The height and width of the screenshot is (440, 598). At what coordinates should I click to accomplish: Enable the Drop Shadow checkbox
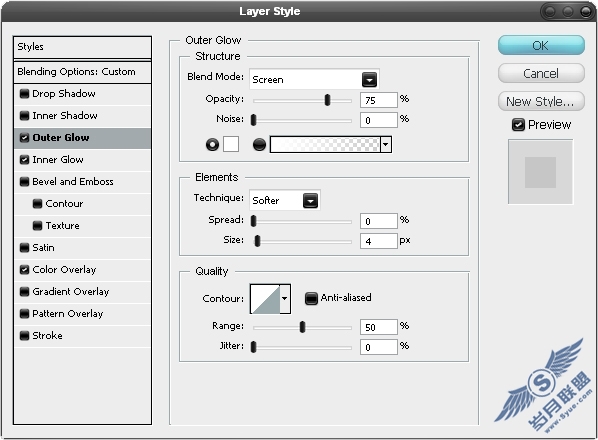click(x=24, y=93)
